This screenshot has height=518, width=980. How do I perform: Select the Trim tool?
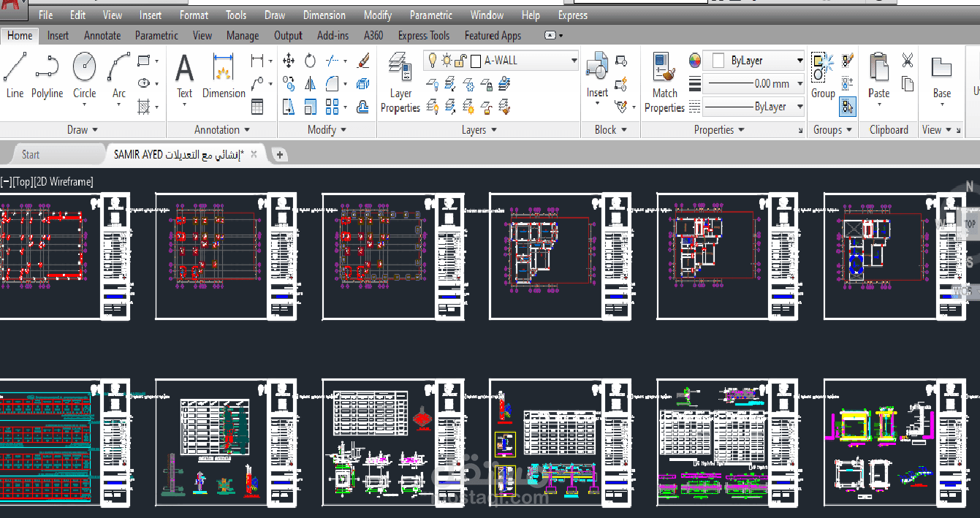pyautogui.click(x=332, y=61)
